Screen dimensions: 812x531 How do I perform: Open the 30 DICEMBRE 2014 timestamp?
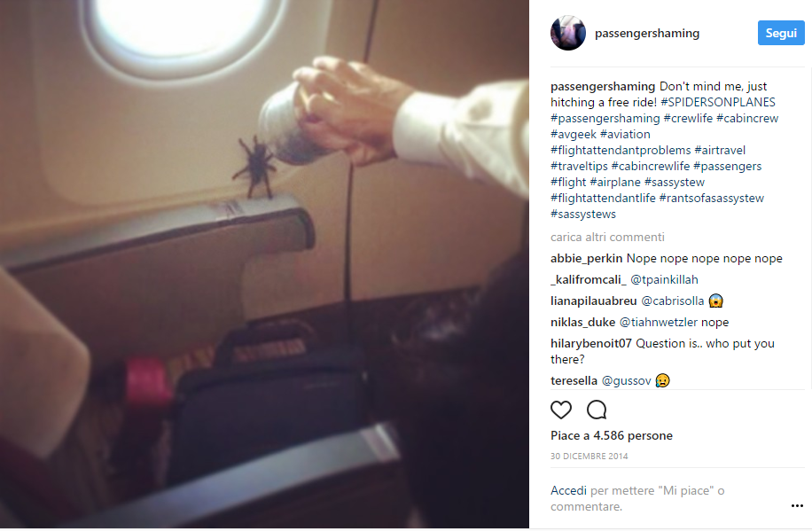point(589,457)
